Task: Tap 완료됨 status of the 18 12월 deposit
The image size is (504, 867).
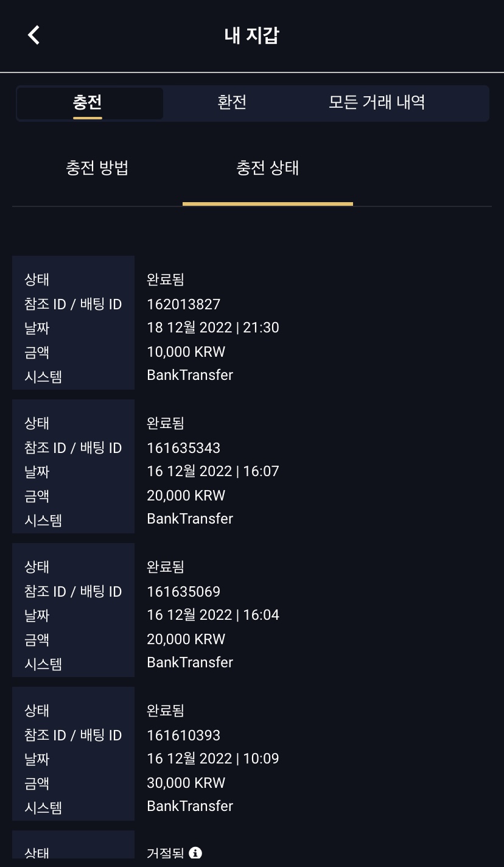Action: (x=166, y=279)
